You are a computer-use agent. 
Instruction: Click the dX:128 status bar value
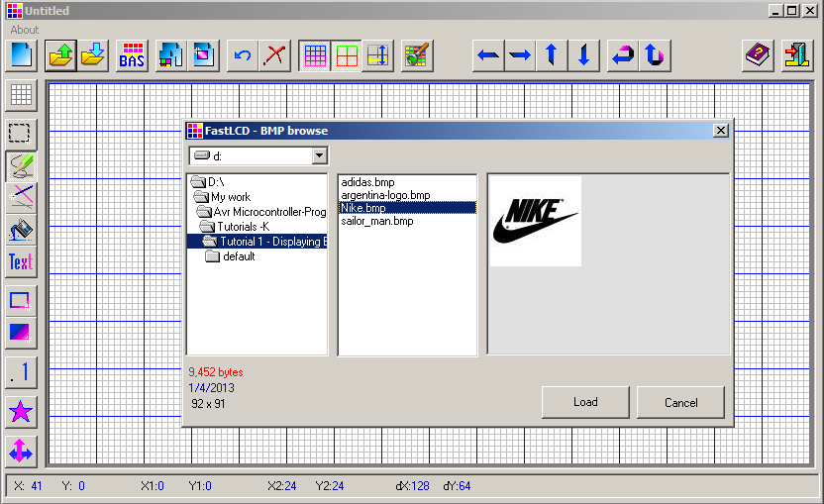[x=413, y=486]
